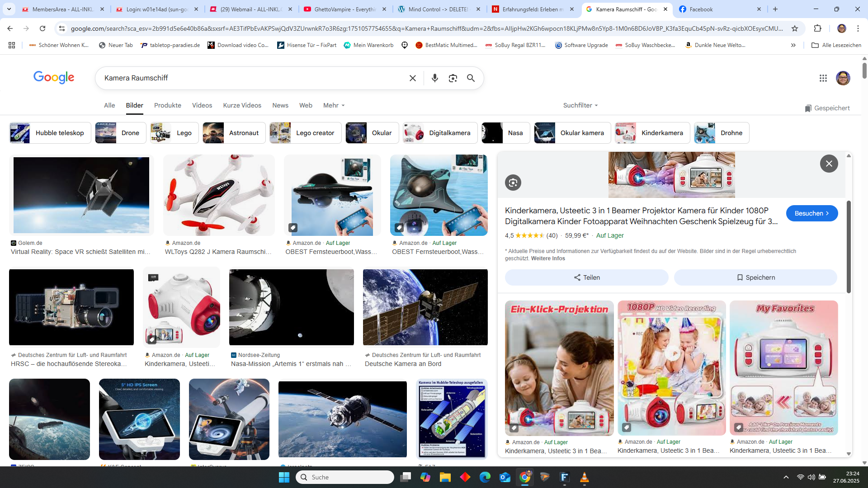Open the My Favorites related image
868x488 pixels.
click(x=783, y=368)
